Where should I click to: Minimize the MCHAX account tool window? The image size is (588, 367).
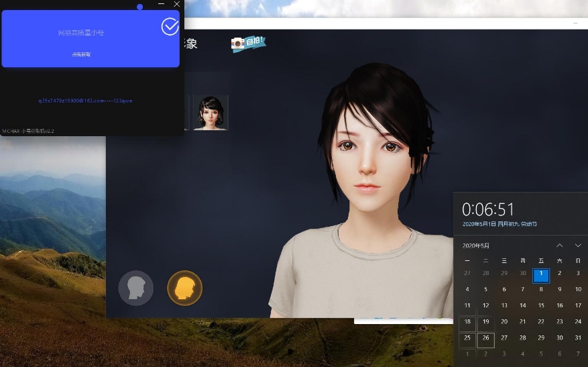[x=161, y=4]
